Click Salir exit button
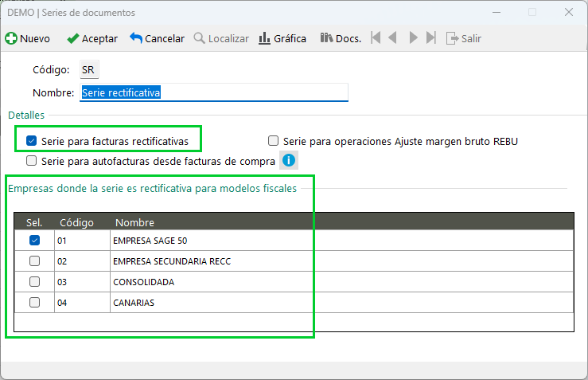 pyautogui.click(x=464, y=38)
